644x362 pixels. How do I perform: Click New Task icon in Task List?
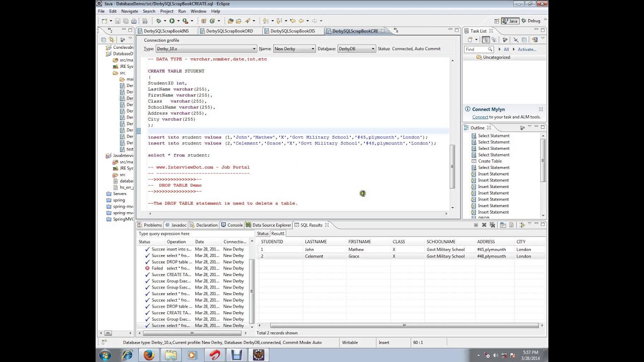470,40
